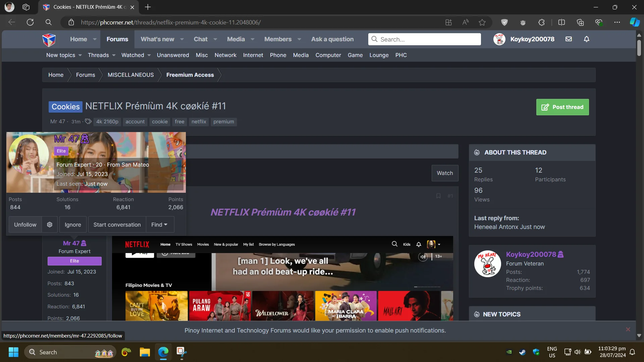
Task: Open the split screen apps icon
Action: click(448, 22)
